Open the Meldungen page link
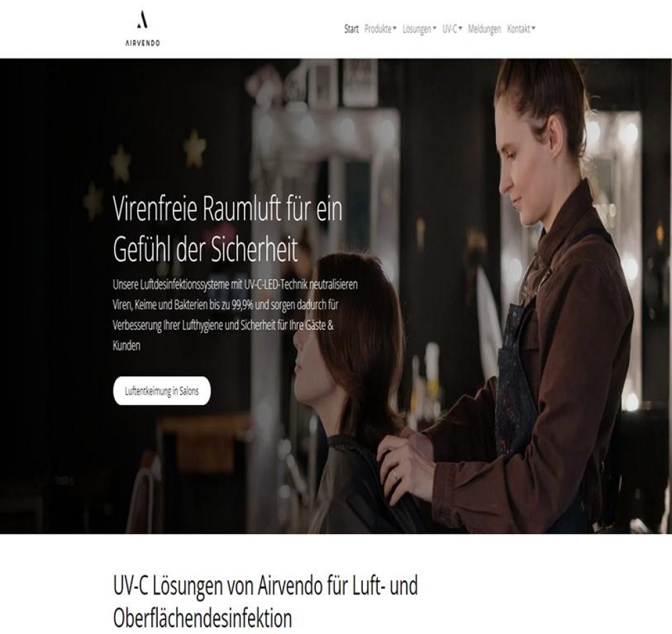The height and width of the screenshot is (634, 672). (485, 29)
